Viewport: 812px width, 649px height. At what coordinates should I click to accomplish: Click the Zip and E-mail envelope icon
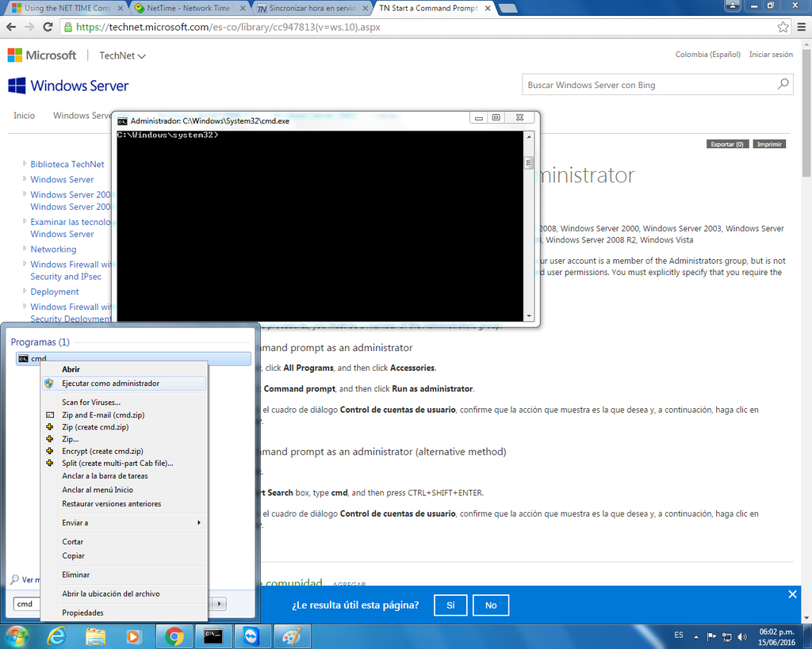coord(50,415)
